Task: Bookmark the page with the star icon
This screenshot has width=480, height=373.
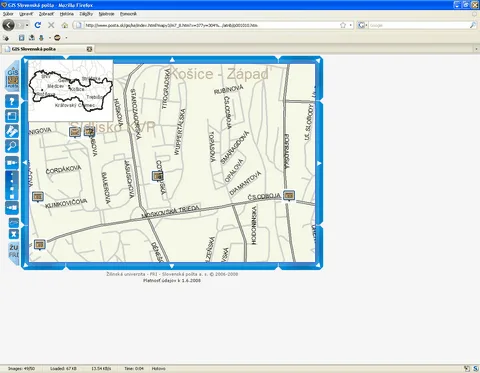Action: pos(343,25)
